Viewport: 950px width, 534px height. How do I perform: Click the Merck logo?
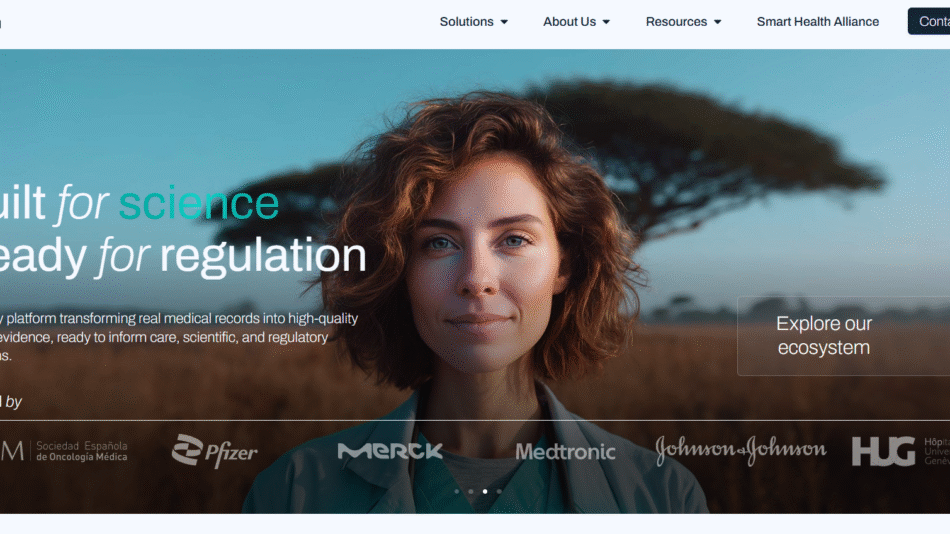click(x=390, y=451)
